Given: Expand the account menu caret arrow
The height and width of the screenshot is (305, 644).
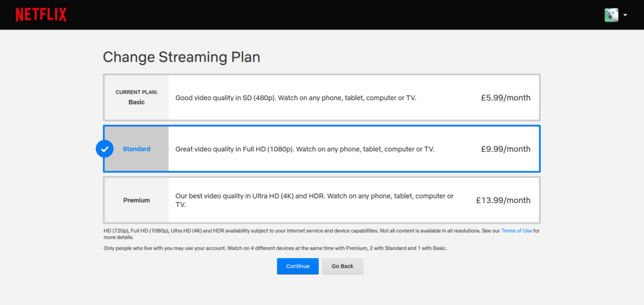Looking at the screenshot, I should pyautogui.click(x=625, y=15).
